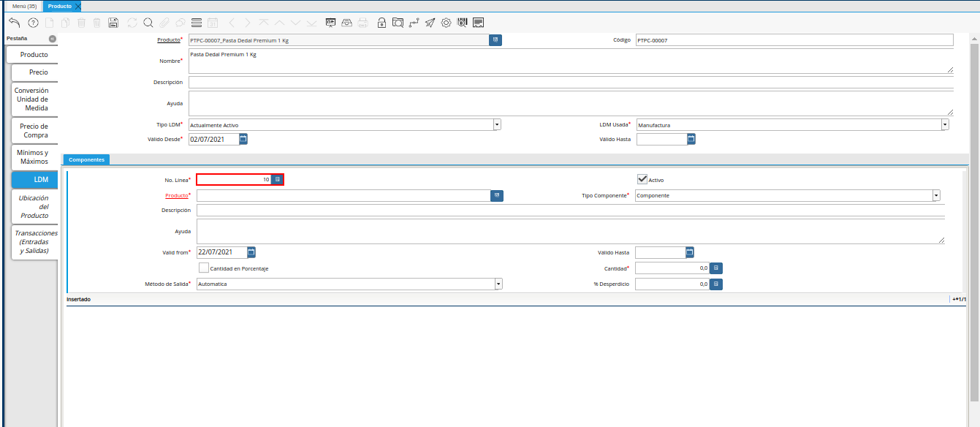The width and height of the screenshot is (980, 427).
Task: Open calendar for Valid from date
Action: [x=251, y=252]
